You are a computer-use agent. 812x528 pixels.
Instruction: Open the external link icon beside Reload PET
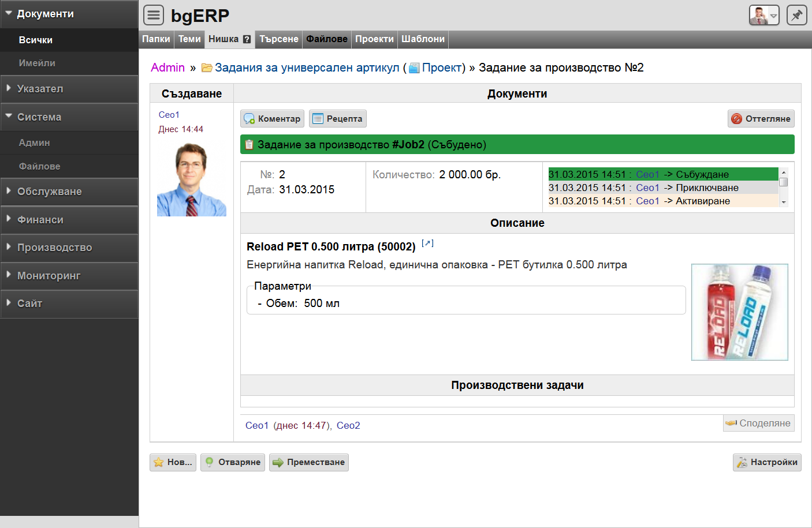pos(427,244)
